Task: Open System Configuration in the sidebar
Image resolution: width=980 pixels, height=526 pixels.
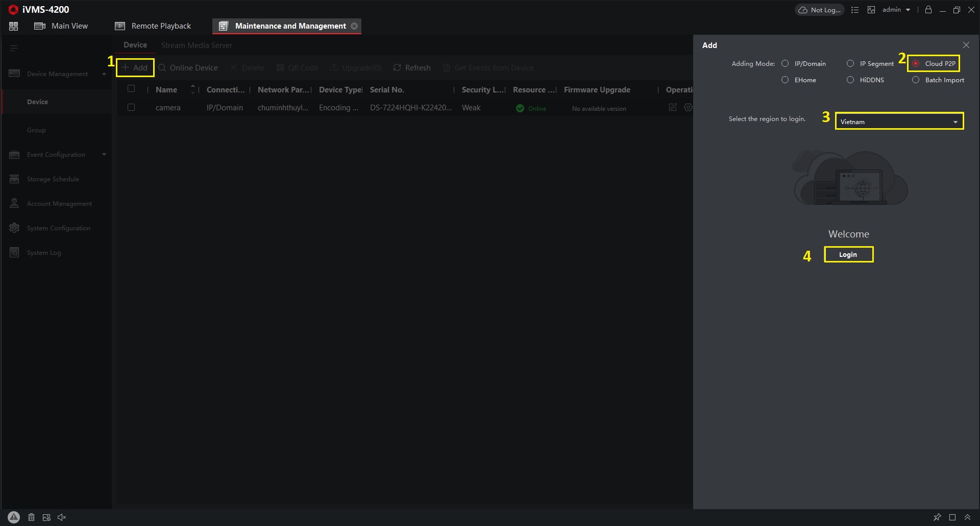Action: coord(59,228)
